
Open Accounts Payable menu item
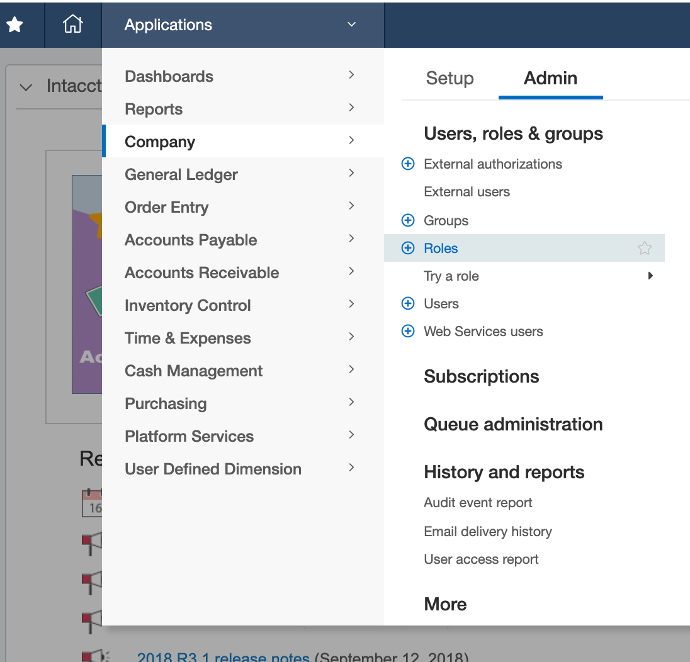point(243,239)
